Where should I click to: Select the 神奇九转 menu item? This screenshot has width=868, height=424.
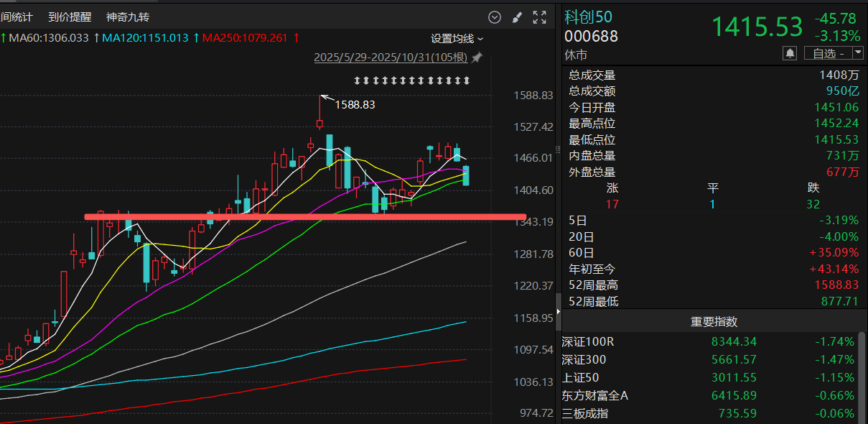128,17
